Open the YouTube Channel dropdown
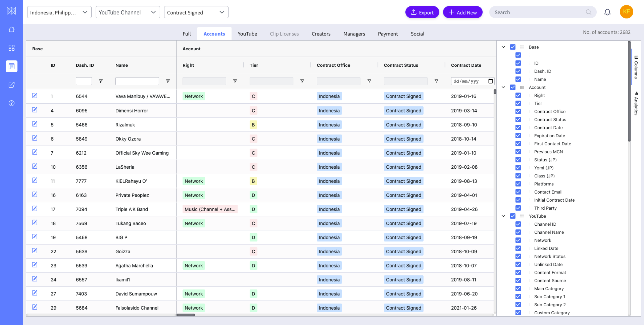The image size is (644, 325). tap(128, 12)
